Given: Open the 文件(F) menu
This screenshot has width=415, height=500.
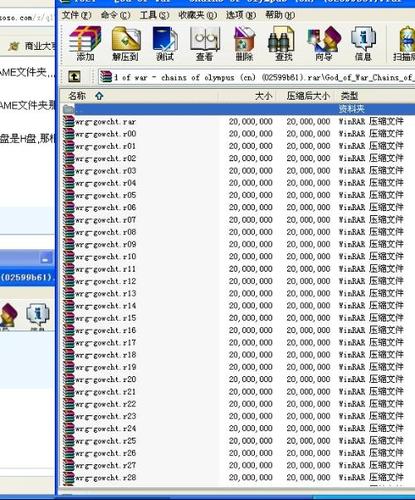Looking at the screenshot, I should tap(76, 15).
